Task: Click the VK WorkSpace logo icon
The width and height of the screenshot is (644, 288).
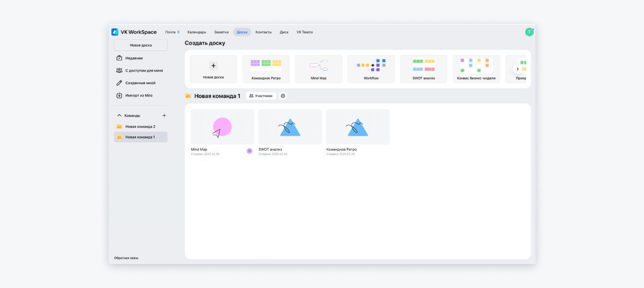Action: pos(115,32)
